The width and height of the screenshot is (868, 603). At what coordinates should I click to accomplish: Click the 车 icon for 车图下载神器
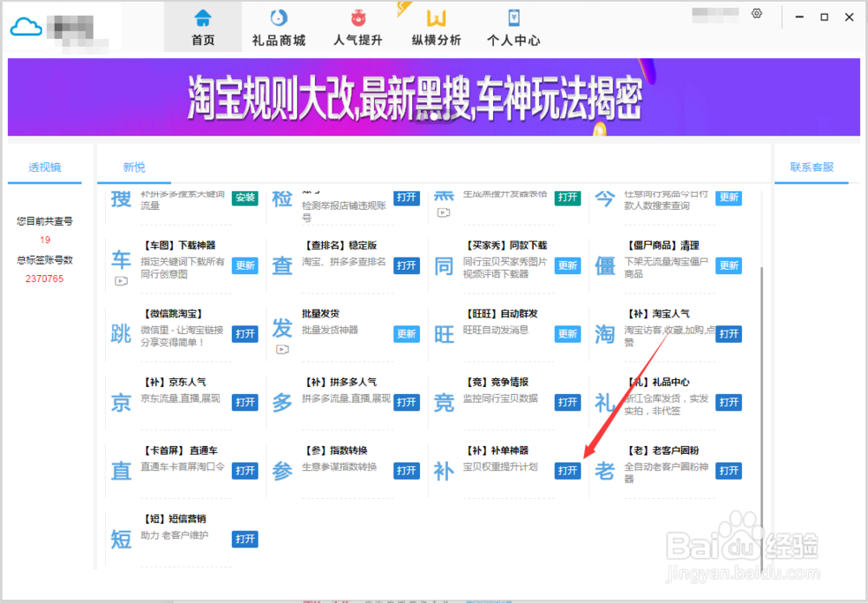click(121, 259)
